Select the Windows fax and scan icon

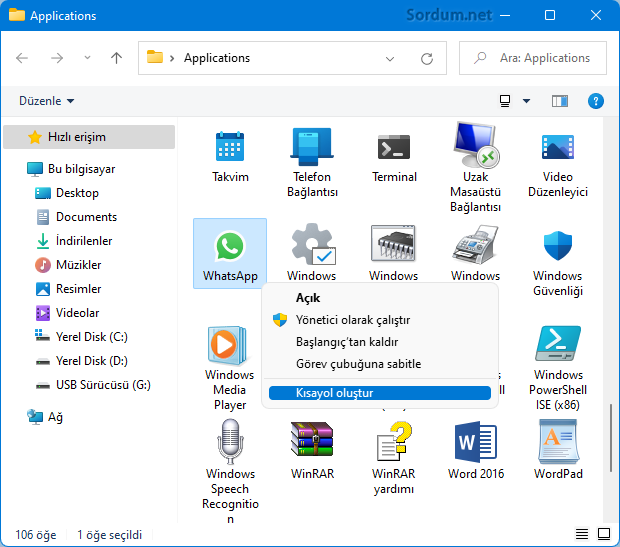(x=476, y=244)
